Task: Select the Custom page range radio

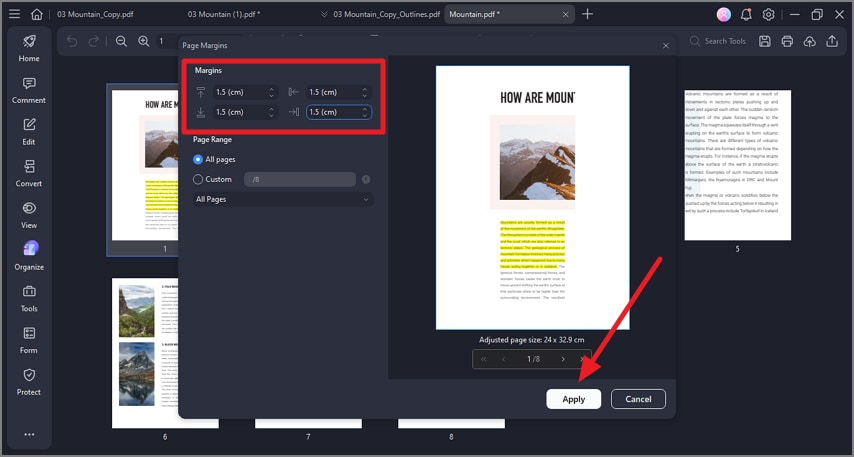Action: point(198,179)
